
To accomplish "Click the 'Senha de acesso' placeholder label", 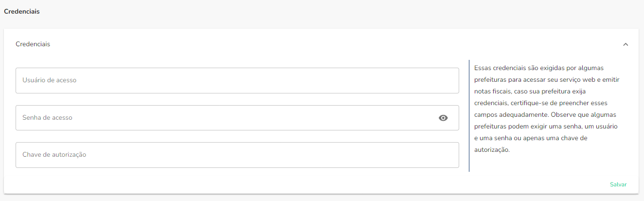I will coord(47,118).
